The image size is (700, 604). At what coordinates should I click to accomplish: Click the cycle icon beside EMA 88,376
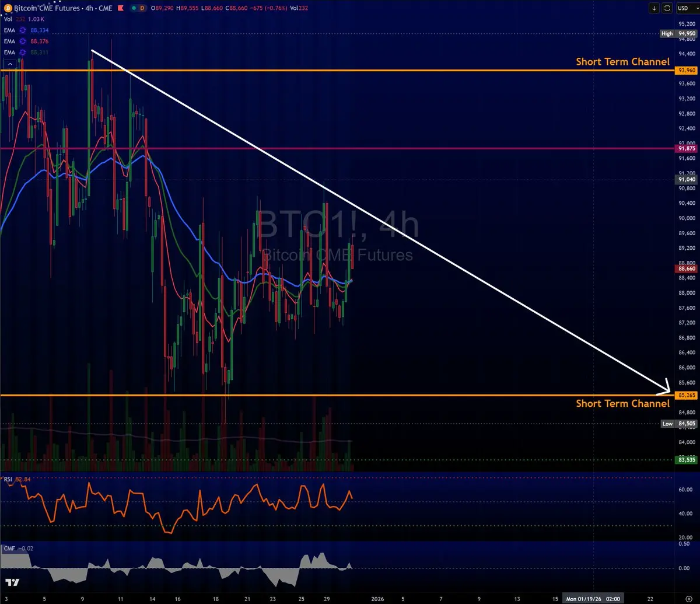23,41
